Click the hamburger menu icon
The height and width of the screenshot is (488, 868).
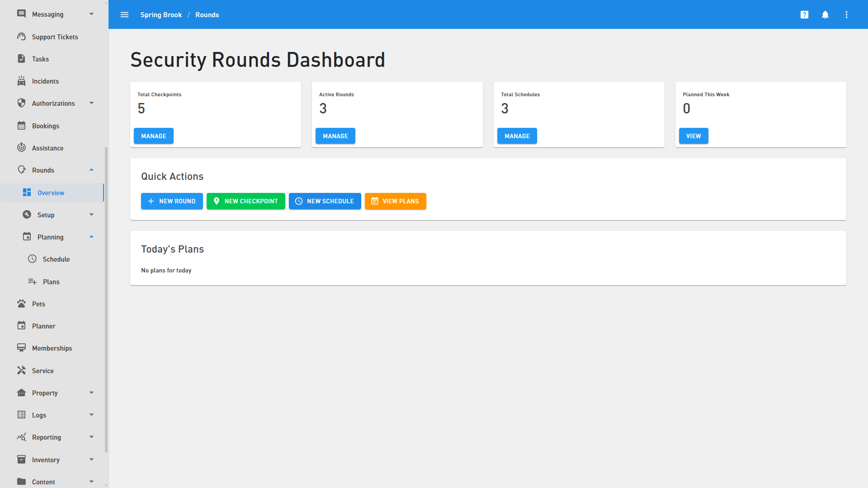[124, 15]
